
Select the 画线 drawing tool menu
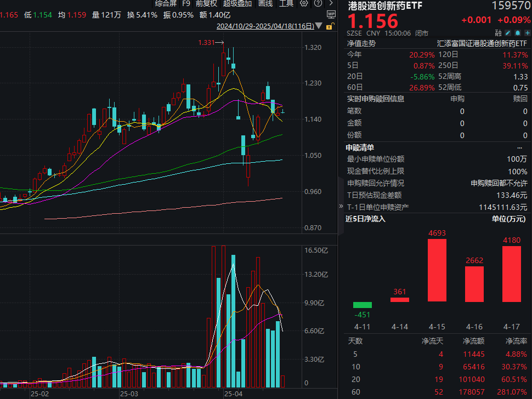pos(265,4)
